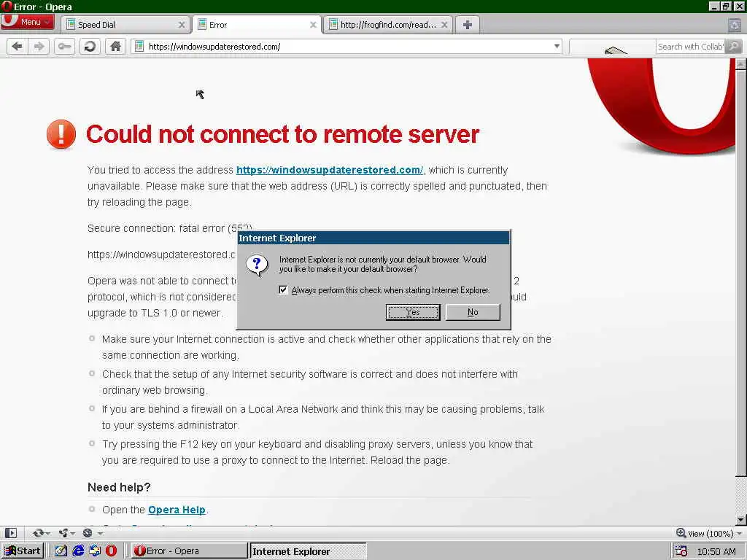The width and height of the screenshot is (747, 560).
Task: Click the Opera logo in title bar
Action: (7, 7)
